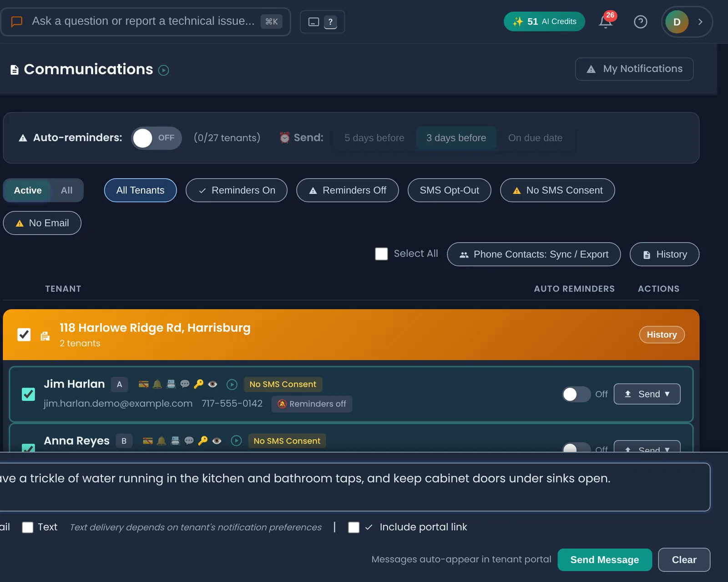Screen dimensions: 728x582
Task: Toggle Jim Harlan's auto reminder switch
Action: tap(576, 394)
